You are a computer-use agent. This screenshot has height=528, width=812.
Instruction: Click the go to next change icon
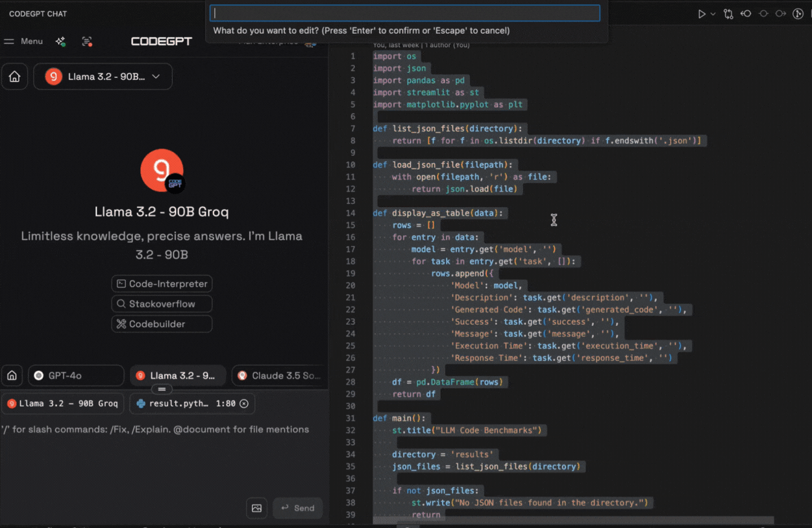(780, 14)
